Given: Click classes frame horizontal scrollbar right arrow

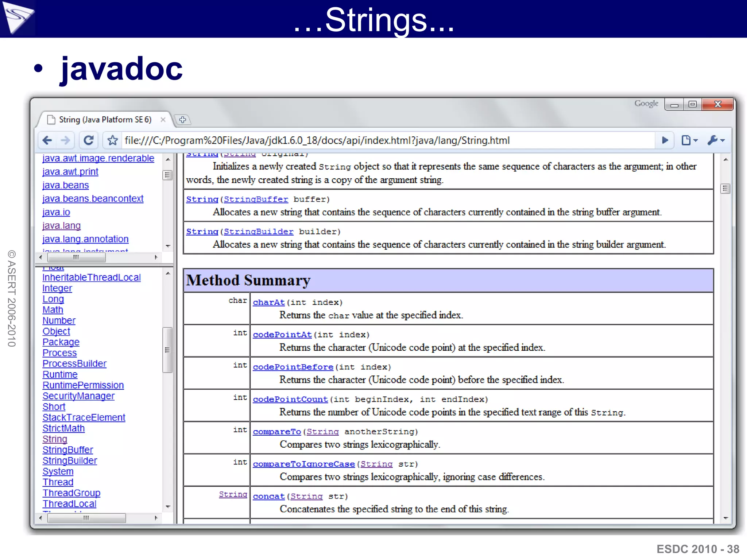Looking at the screenshot, I should 156,518.
